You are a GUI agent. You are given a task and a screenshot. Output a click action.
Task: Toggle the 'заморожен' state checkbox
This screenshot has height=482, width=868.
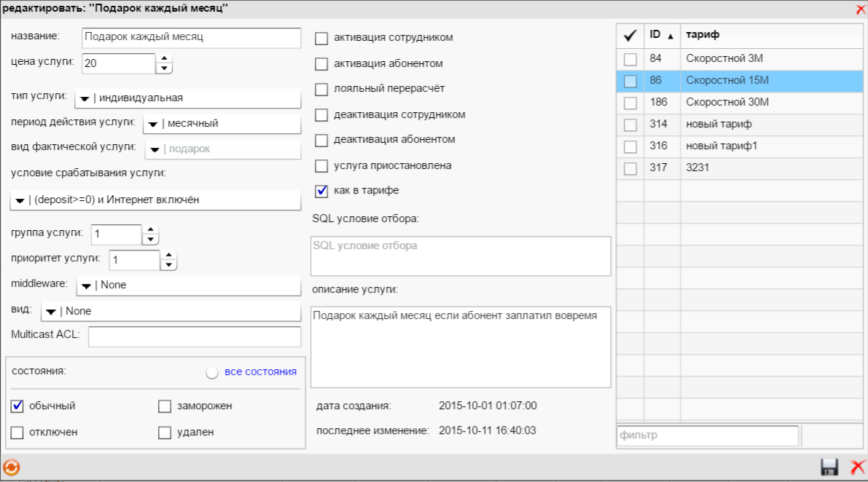165,406
